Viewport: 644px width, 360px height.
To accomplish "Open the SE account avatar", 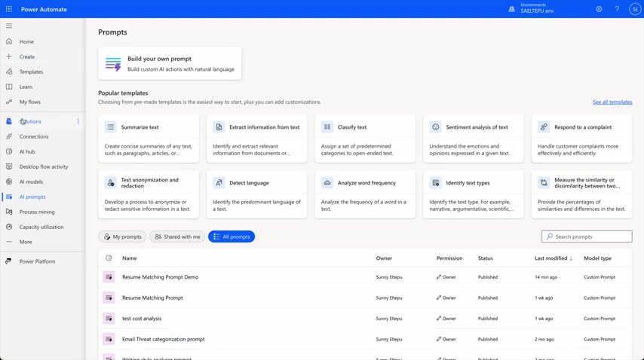I will 634,9.
